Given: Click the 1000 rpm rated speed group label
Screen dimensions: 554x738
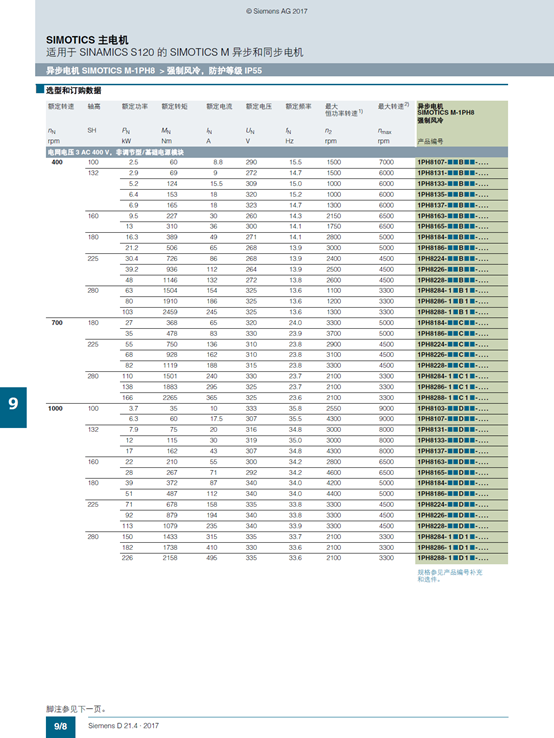Looking at the screenshot, I should click(55, 409).
